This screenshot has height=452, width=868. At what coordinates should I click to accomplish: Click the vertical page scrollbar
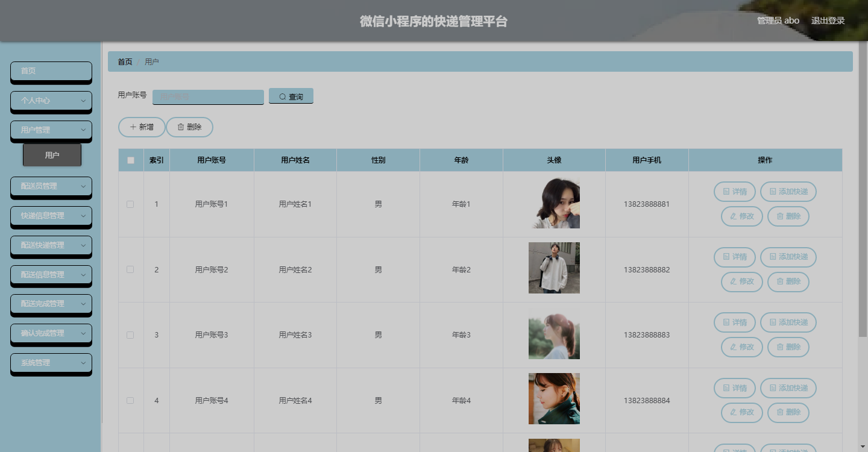[x=863, y=189]
